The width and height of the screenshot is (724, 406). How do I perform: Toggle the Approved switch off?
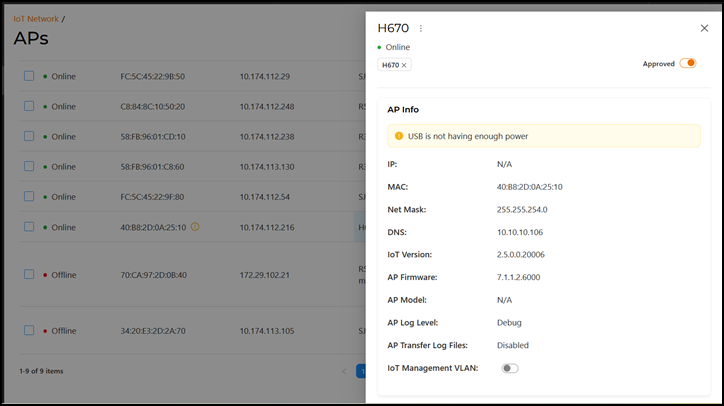[x=688, y=63]
